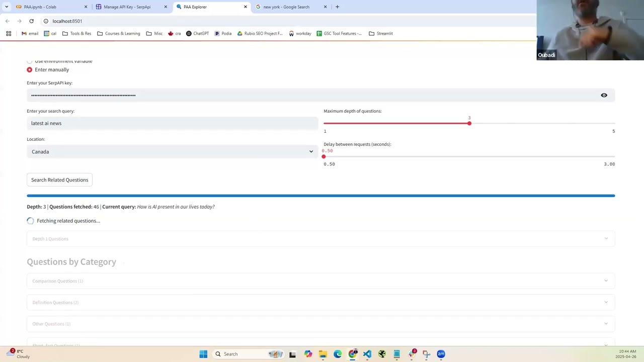The width and height of the screenshot is (644, 362).
Task: Switch to new york - Google Search tab
Action: (291, 7)
